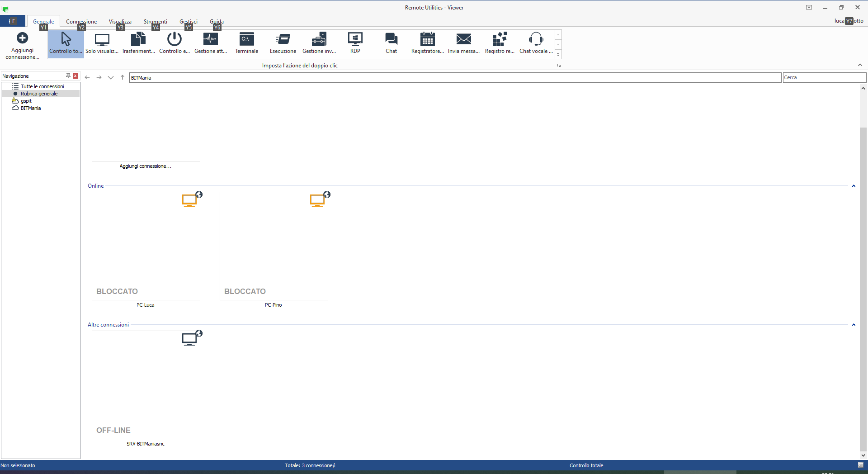Image resolution: width=868 pixels, height=474 pixels.
Task: Click in the Cerca search field
Action: [824, 77]
